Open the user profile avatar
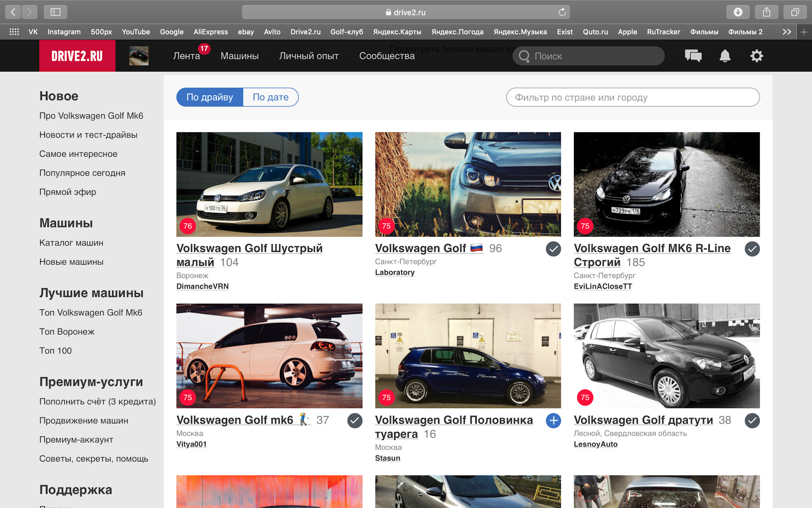Image resolution: width=812 pixels, height=508 pixels. click(x=139, y=56)
